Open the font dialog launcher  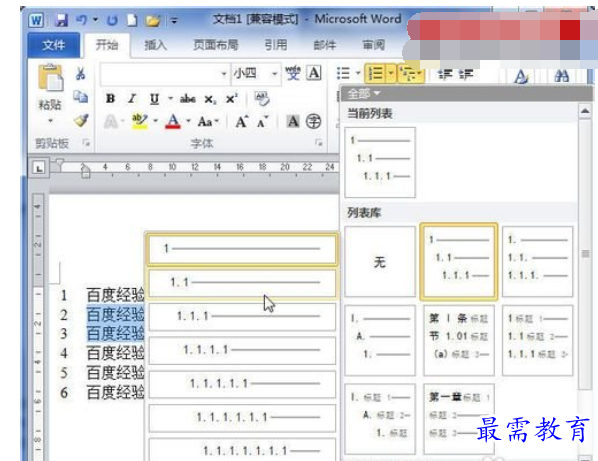(x=318, y=143)
